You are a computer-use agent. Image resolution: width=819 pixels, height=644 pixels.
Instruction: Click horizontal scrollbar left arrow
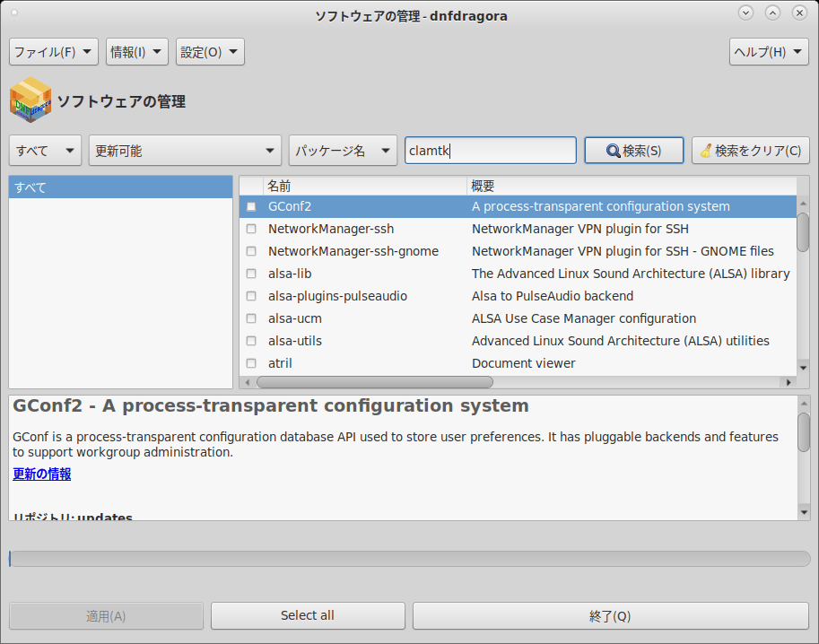tap(248, 382)
